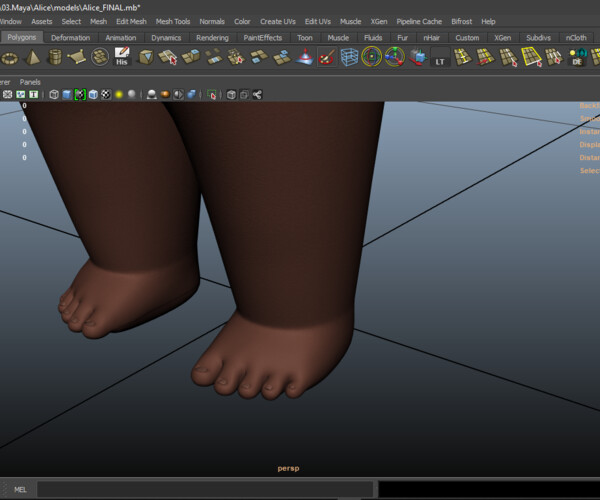This screenshot has height=500, width=600.
Task: Click the yellow-outlined polygon grid shelf icon
Action: 532,57
